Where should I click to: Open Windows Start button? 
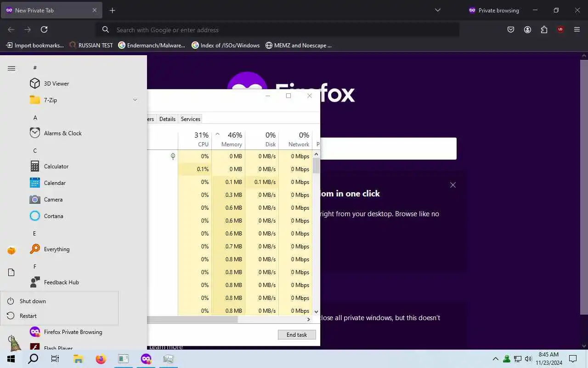[11, 359]
